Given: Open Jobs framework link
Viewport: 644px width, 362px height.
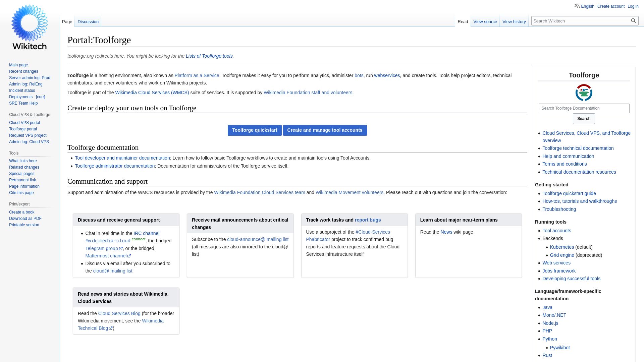Looking at the screenshot, I should pyautogui.click(x=559, y=271).
